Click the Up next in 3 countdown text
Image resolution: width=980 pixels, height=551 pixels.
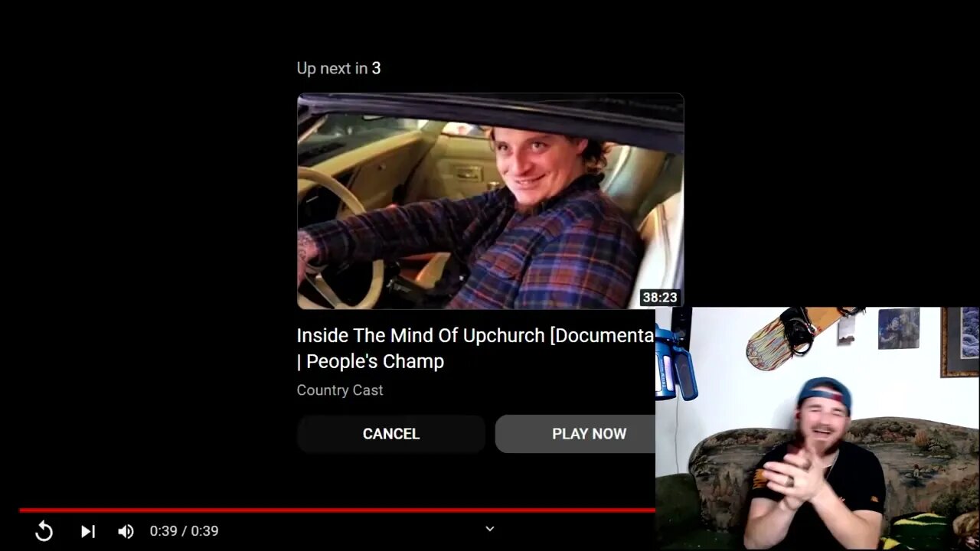(338, 68)
